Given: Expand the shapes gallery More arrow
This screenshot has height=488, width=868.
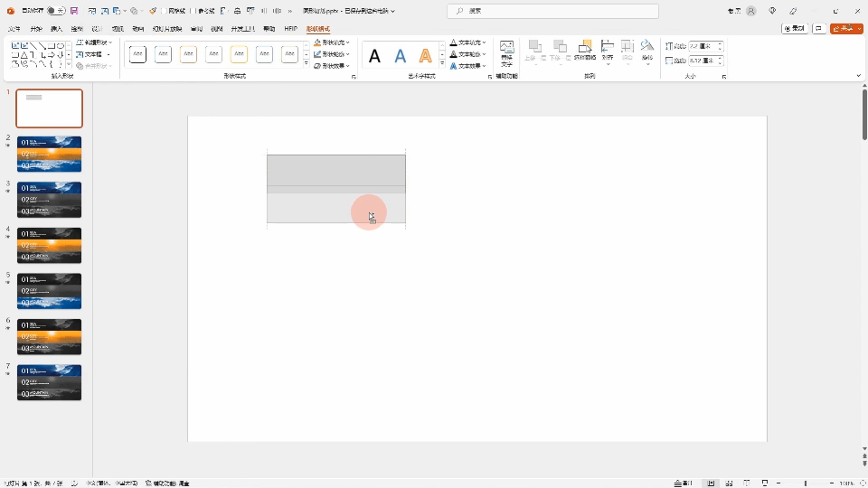Looking at the screenshot, I should click(69, 65).
